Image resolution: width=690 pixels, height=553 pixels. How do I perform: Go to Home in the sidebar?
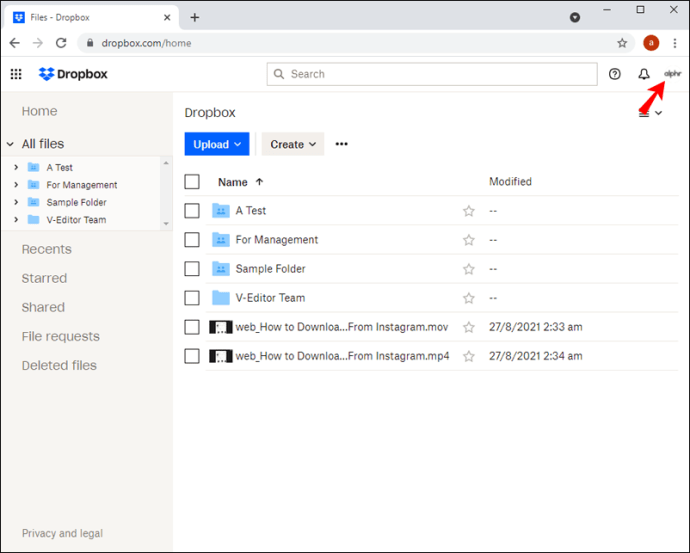point(40,111)
